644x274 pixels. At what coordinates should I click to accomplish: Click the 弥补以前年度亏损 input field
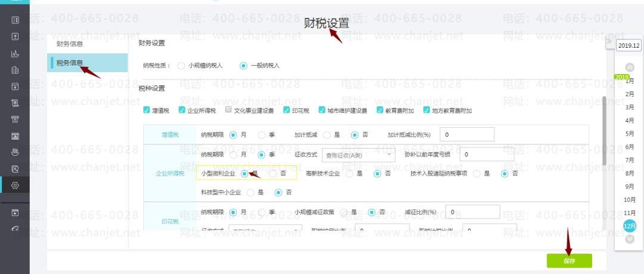(x=487, y=155)
